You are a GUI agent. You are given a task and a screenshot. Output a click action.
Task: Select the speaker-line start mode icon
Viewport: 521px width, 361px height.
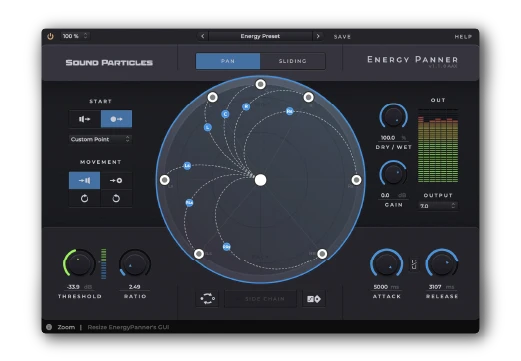point(85,119)
